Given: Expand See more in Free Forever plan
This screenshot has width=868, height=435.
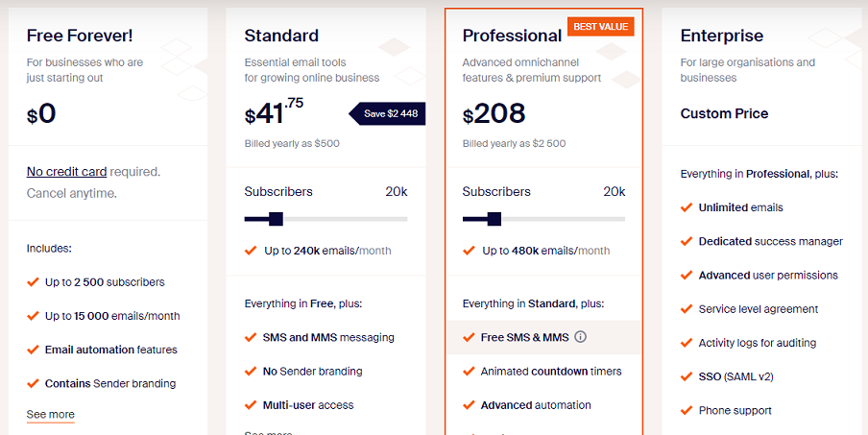Looking at the screenshot, I should (50, 415).
